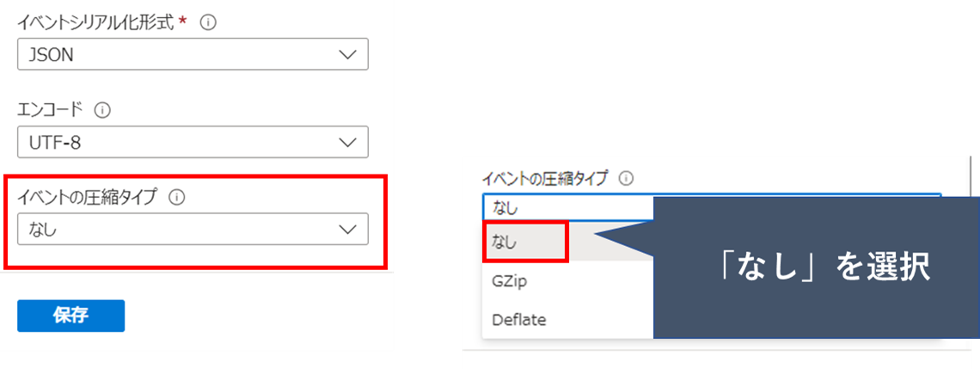Expand the なし compression type dropdown
Image resolution: width=980 pixels, height=369 pixels.
coord(193,230)
